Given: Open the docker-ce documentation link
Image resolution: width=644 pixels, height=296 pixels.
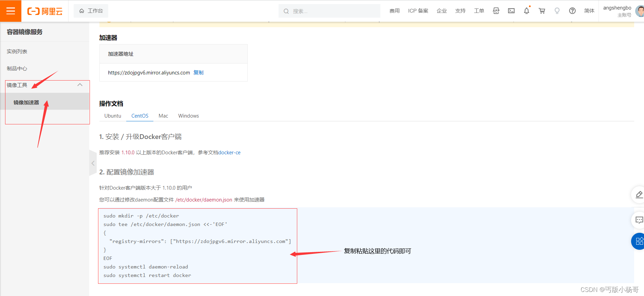Looking at the screenshot, I should pos(229,153).
